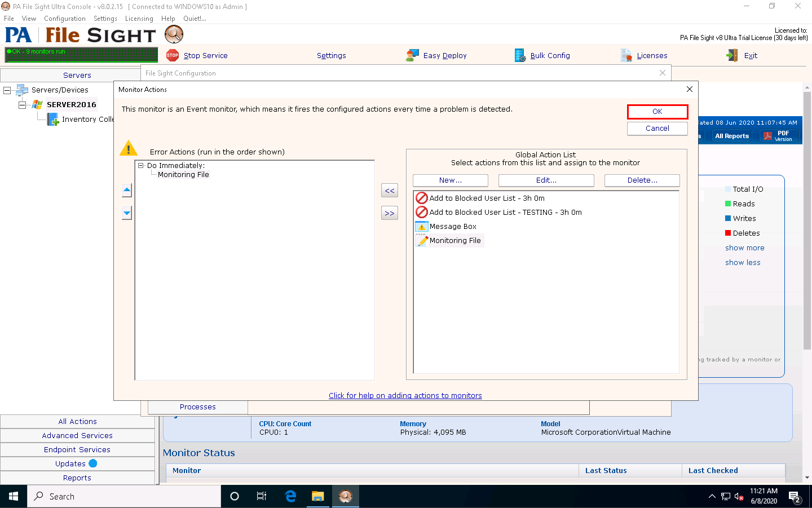The image size is (812, 508).
Task: Click the SERVER2016 Windows flag icon
Action: [x=37, y=104]
